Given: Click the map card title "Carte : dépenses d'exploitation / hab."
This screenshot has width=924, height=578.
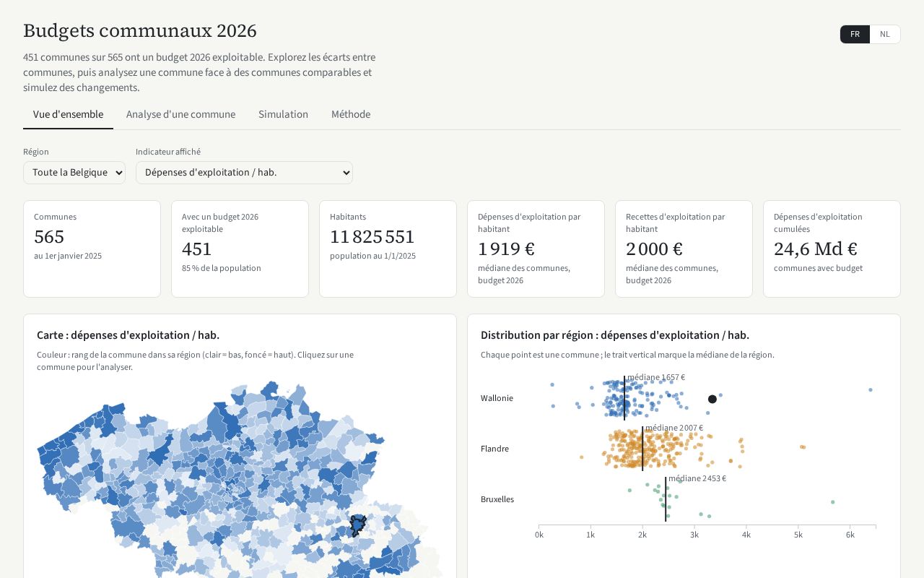Looking at the screenshot, I should tap(128, 335).
